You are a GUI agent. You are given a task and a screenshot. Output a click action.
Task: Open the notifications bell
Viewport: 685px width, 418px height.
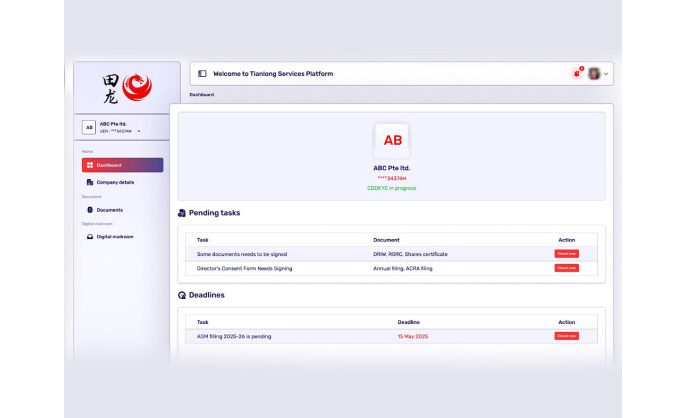pyautogui.click(x=576, y=74)
